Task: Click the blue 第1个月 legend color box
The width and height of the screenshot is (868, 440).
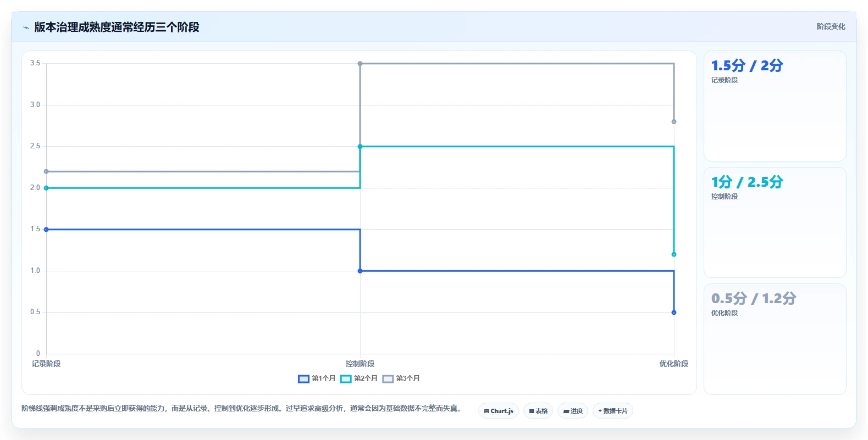Action: 303,378
